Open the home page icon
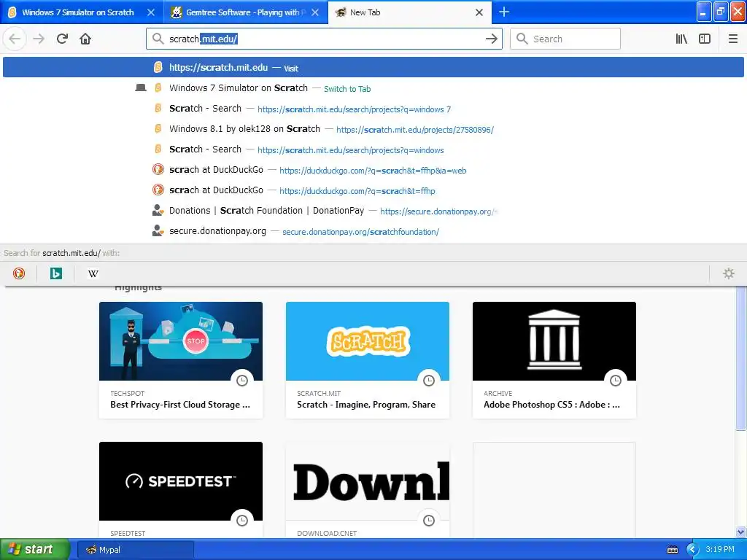The height and width of the screenshot is (560, 747). 85,39
